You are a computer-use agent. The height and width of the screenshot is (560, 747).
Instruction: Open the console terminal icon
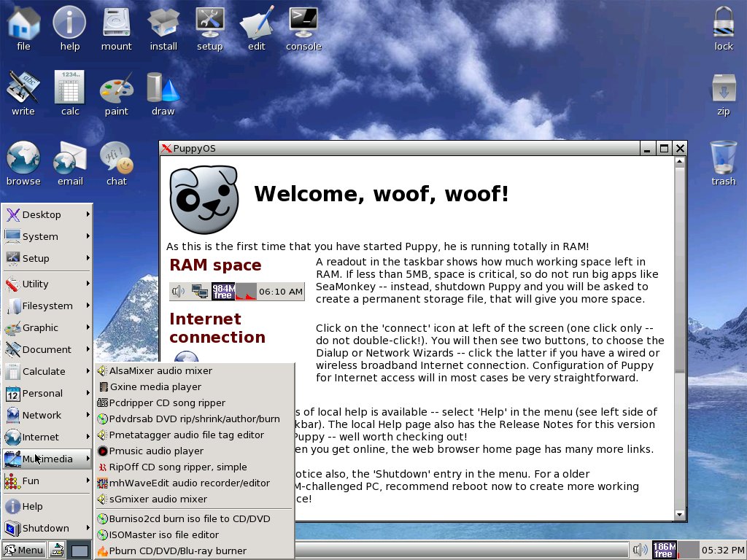coord(303,28)
